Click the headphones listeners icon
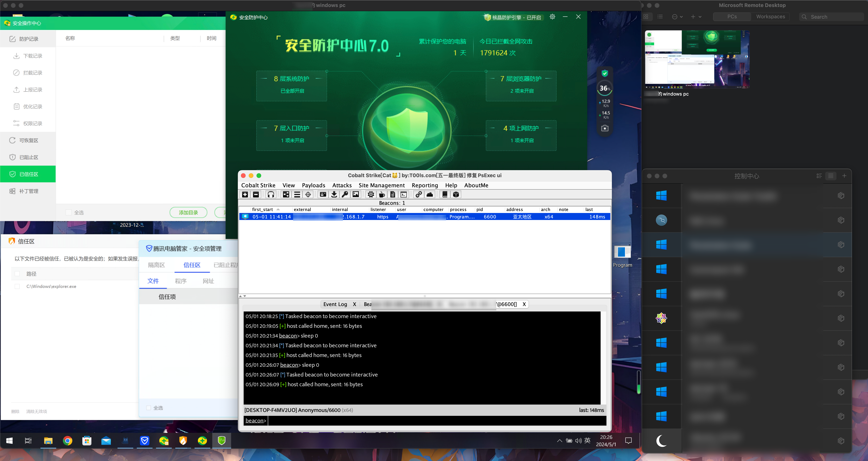Screen dimensions: 868x461 point(271,194)
